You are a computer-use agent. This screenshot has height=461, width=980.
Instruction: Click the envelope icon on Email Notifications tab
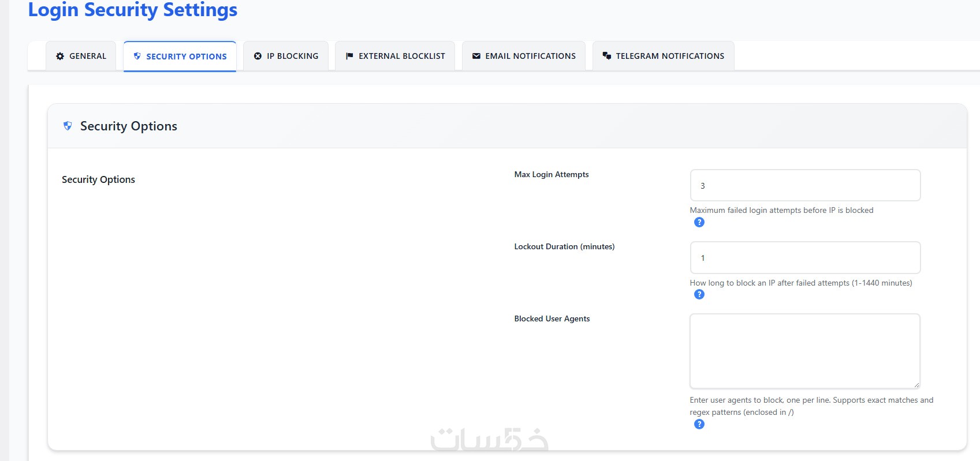[x=476, y=56]
